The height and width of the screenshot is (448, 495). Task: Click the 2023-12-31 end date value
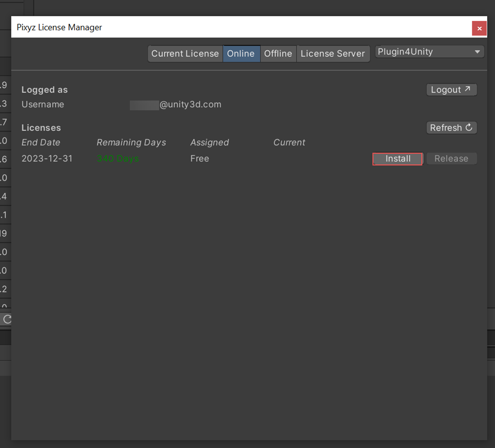(x=47, y=158)
